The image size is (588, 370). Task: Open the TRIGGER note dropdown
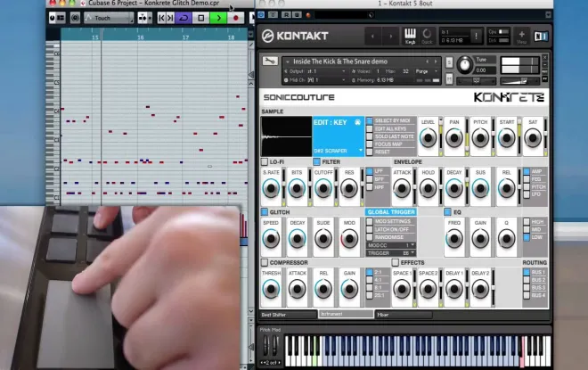click(391, 253)
